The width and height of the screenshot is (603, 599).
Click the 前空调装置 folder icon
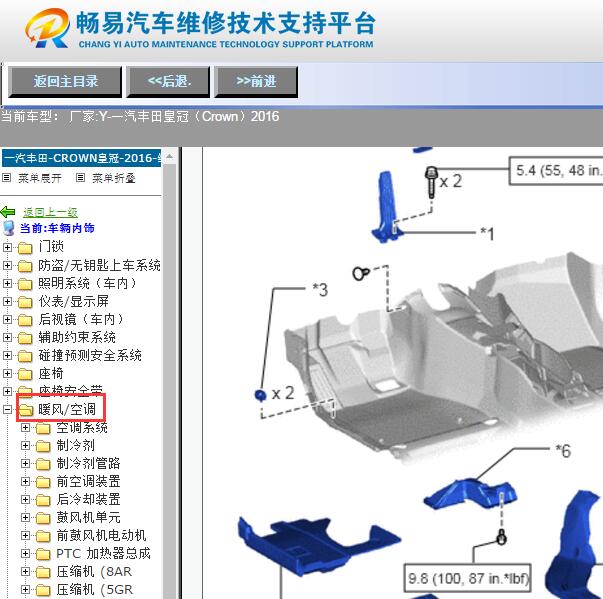pyautogui.click(x=43, y=483)
